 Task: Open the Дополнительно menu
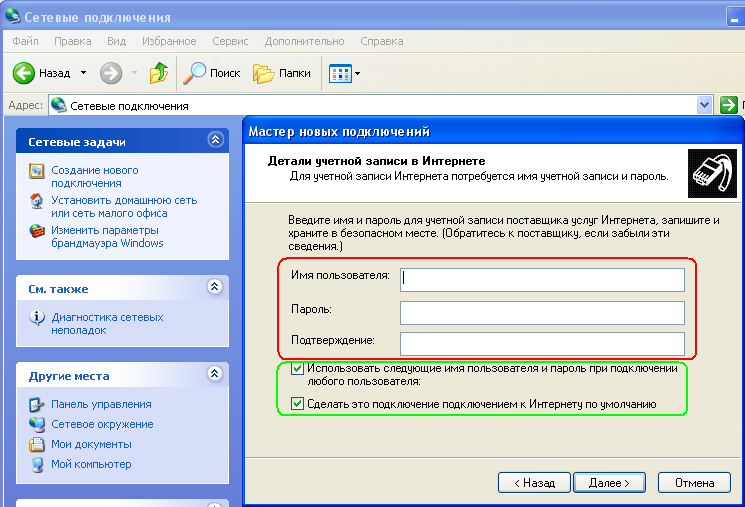tap(305, 41)
